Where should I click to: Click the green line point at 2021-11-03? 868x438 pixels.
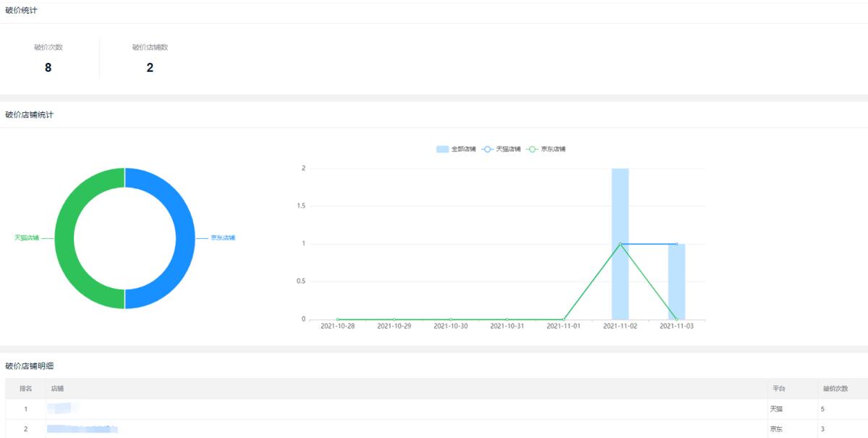click(x=676, y=319)
